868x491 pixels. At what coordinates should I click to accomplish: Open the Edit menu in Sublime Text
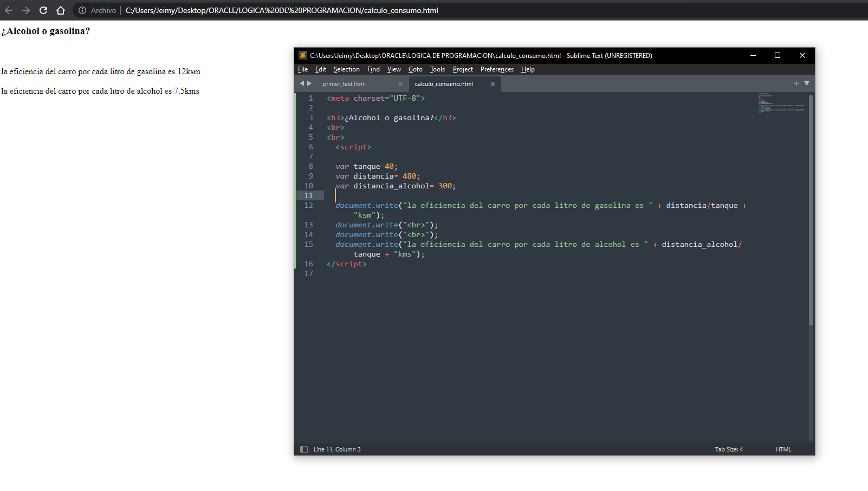(x=321, y=69)
